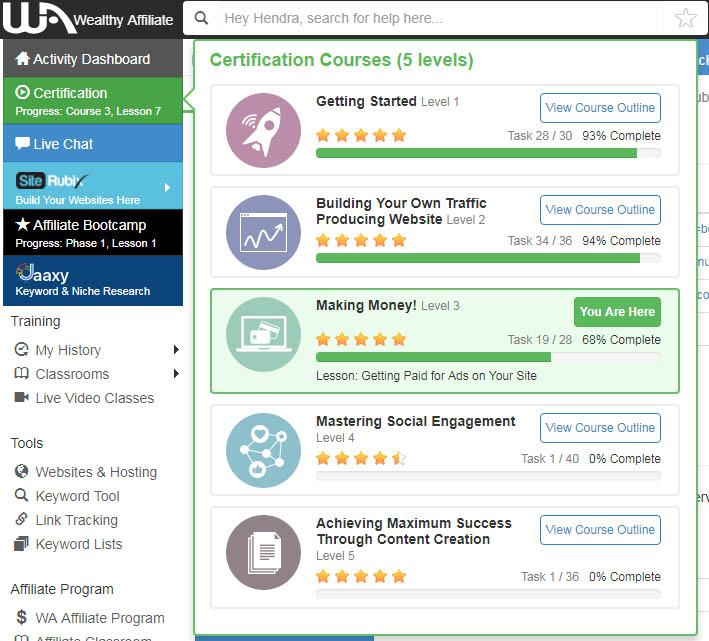Image resolution: width=709 pixels, height=641 pixels.
Task: Click the Websites & Hosting globe icon
Action: tap(21, 471)
